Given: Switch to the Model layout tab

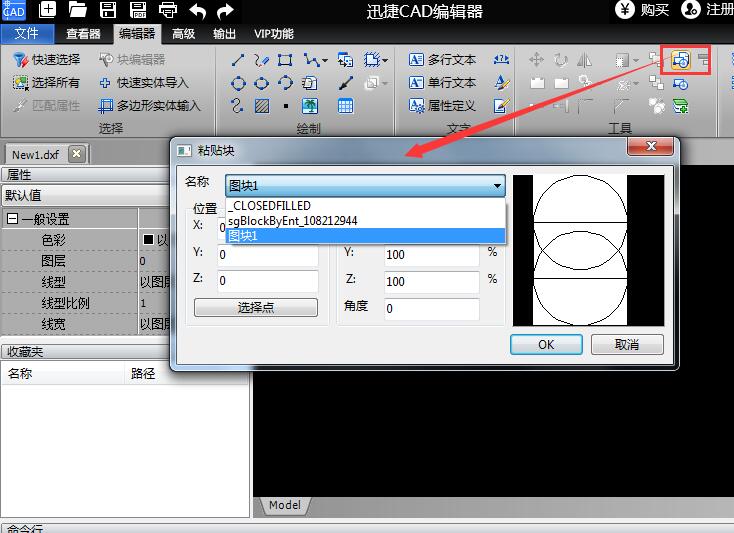Looking at the screenshot, I should (284, 505).
